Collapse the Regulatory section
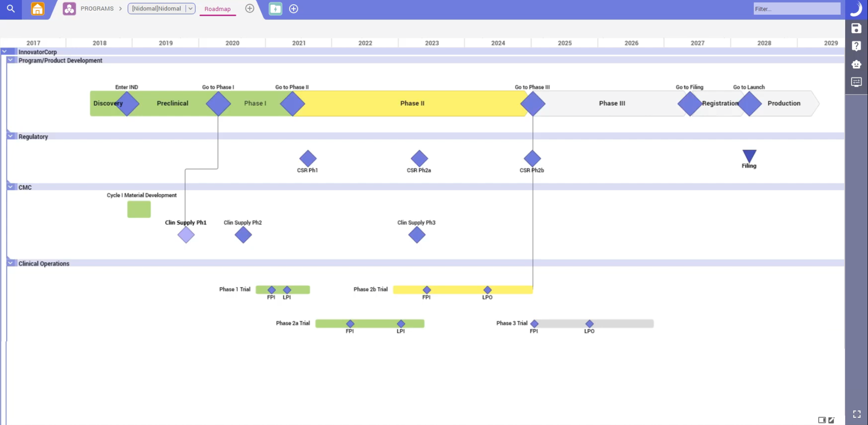 pos(10,136)
